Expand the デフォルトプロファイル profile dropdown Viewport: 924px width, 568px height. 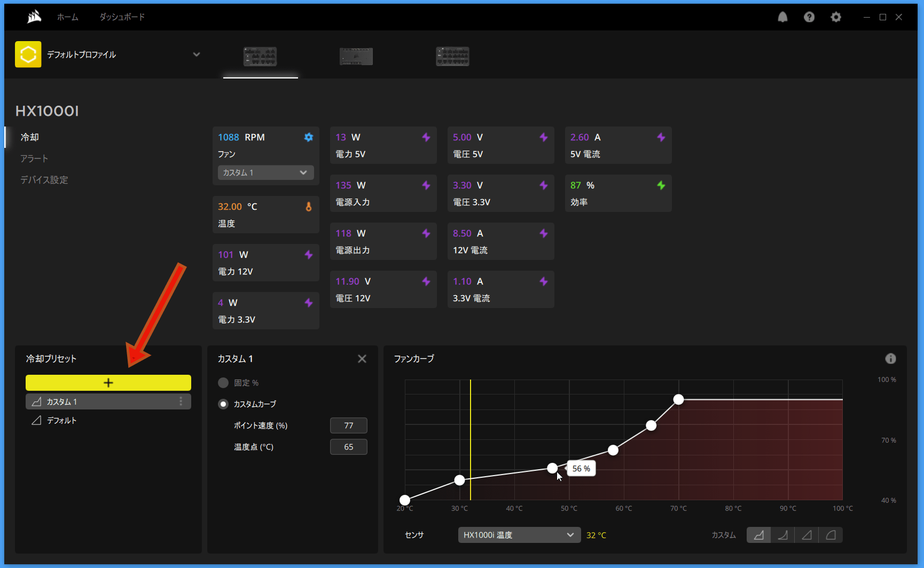(197, 54)
